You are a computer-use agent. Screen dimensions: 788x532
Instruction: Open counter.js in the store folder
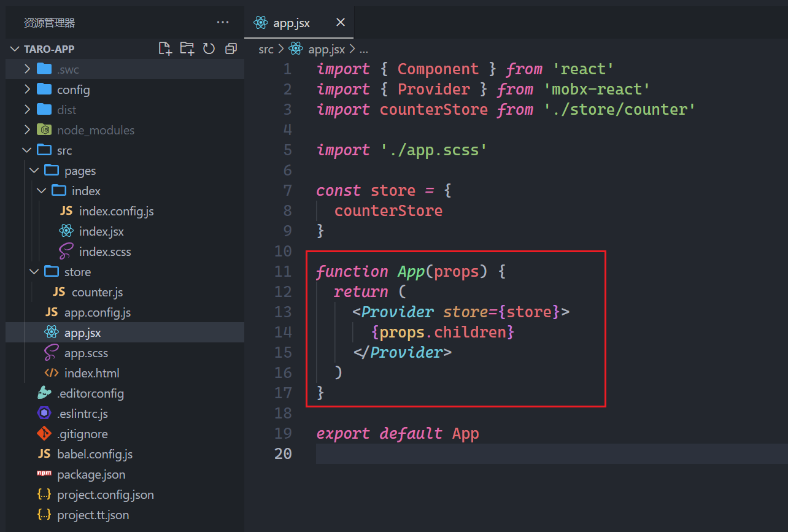[97, 292]
